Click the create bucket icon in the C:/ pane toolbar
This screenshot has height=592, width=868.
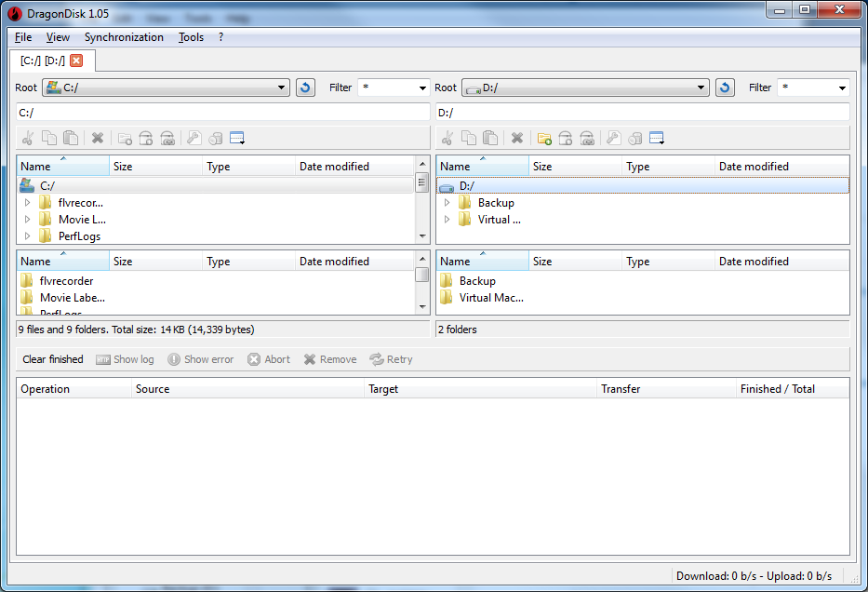[x=146, y=138]
